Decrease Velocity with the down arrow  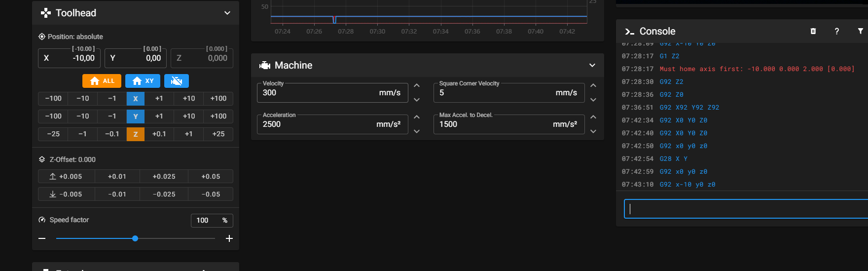point(417,100)
